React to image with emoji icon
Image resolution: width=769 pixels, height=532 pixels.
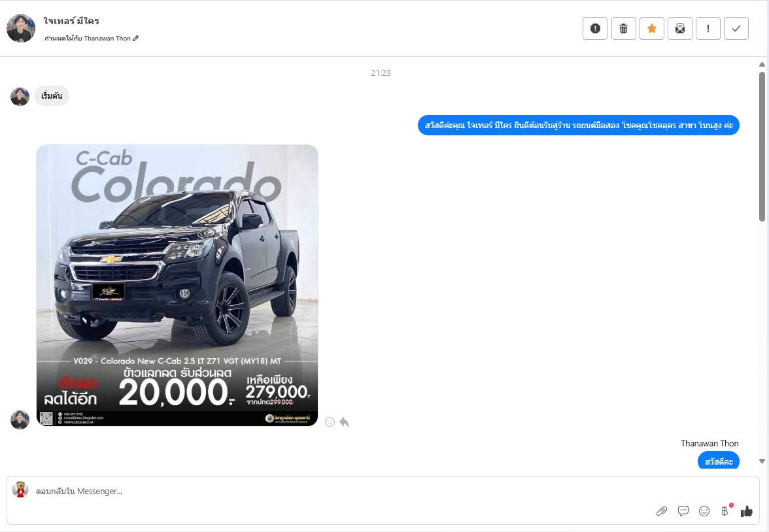point(330,422)
